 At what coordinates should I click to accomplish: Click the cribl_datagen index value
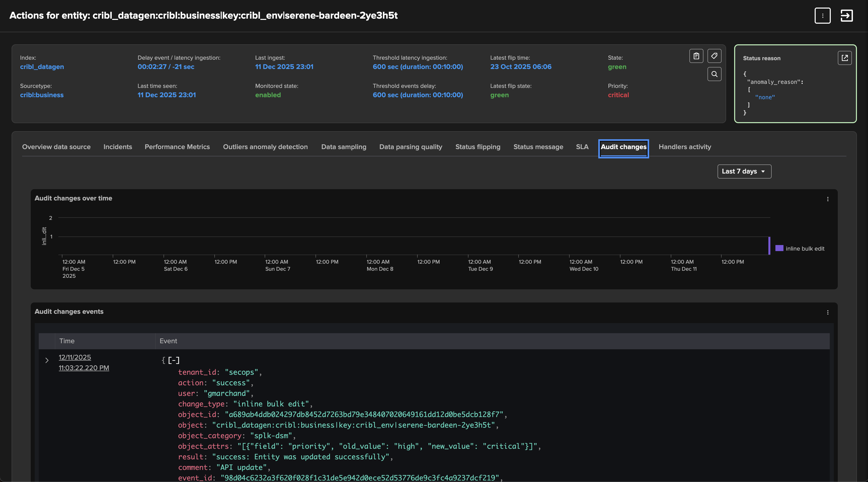point(42,67)
